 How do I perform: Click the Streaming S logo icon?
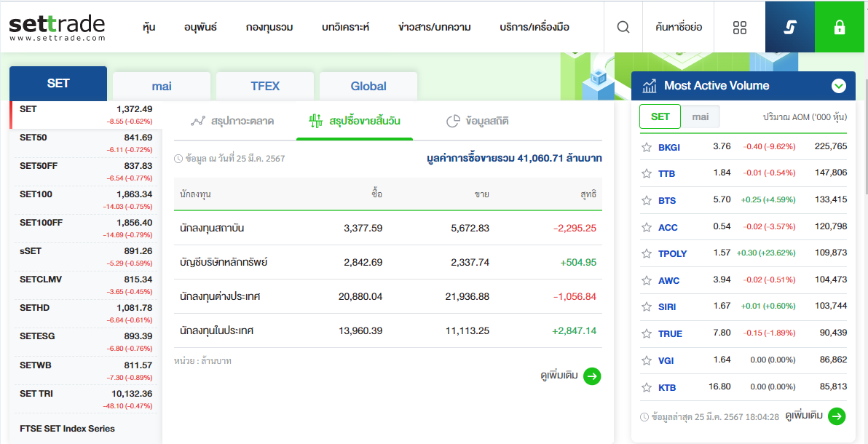pos(790,27)
